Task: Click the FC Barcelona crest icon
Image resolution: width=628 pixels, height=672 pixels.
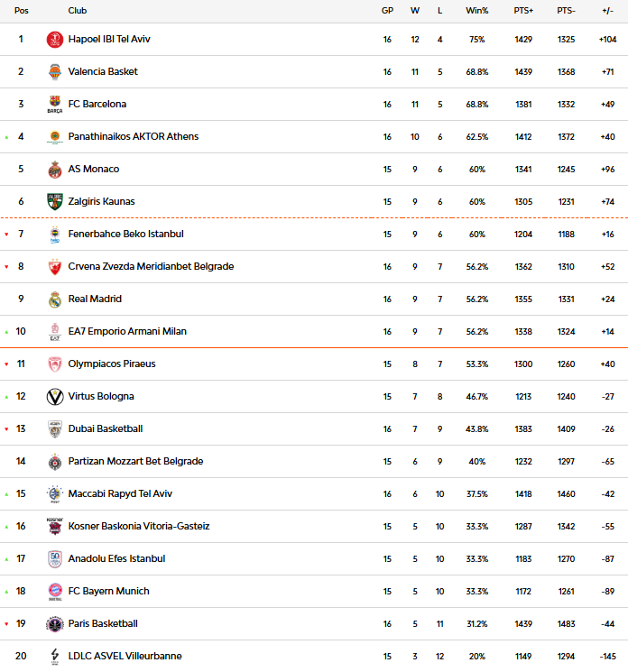Action: tap(55, 105)
